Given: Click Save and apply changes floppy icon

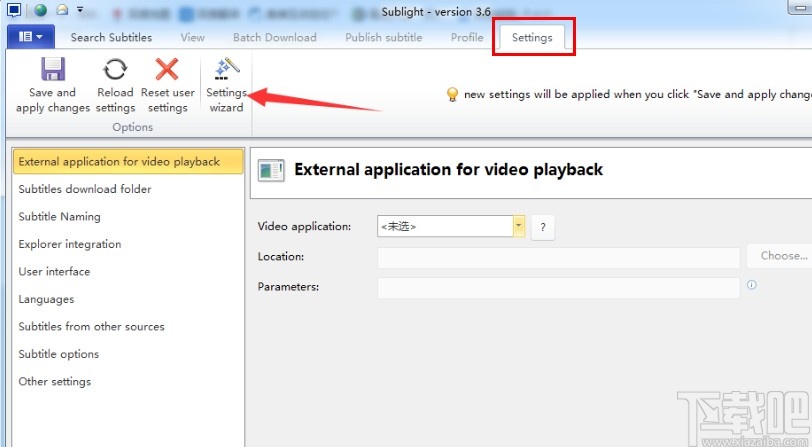Looking at the screenshot, I should [x=53, y=70].
